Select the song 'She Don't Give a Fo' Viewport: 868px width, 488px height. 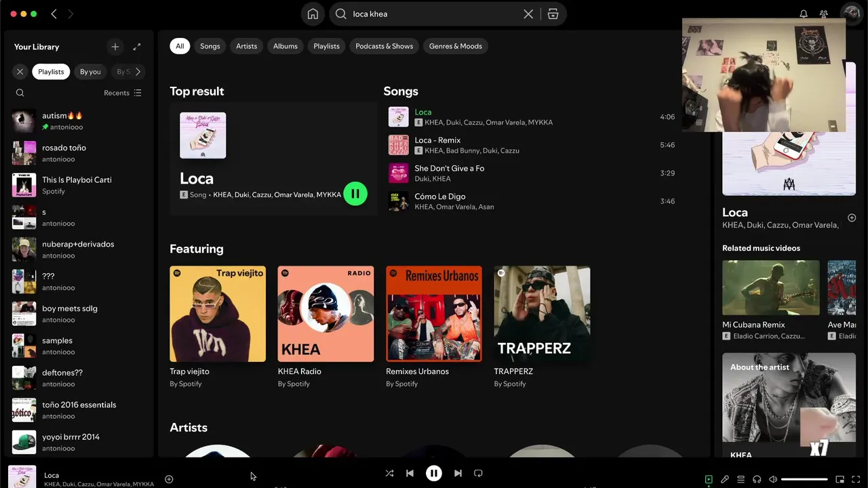click(450, 168)
